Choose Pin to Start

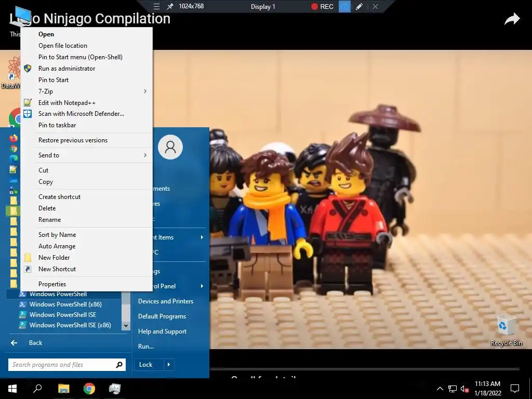pos(87,79)
